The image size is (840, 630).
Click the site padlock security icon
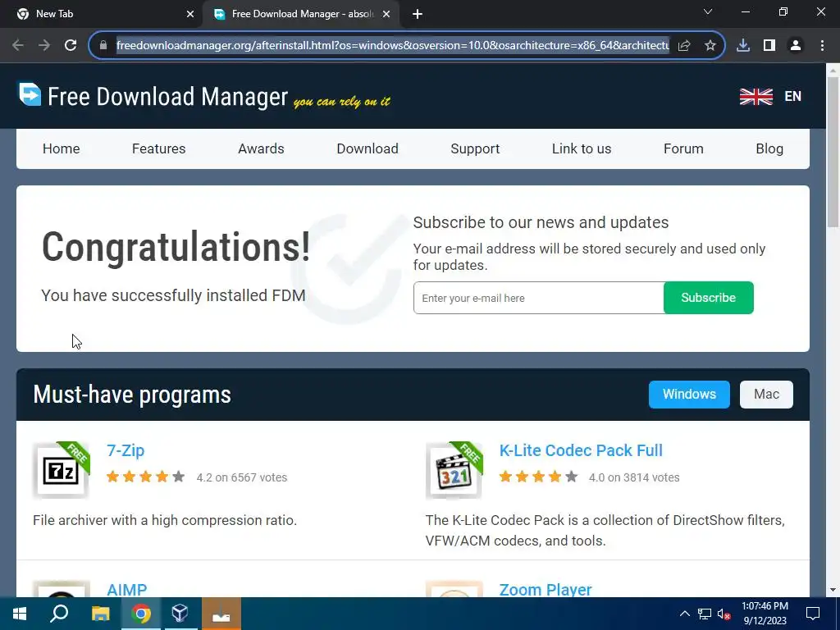point(103,45)
